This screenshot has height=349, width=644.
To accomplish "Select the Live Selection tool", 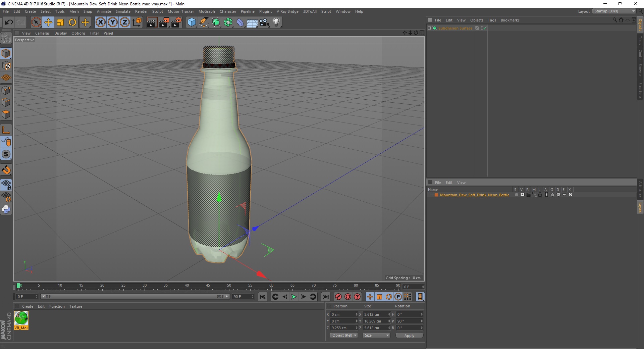I will (x=36, y=22).
